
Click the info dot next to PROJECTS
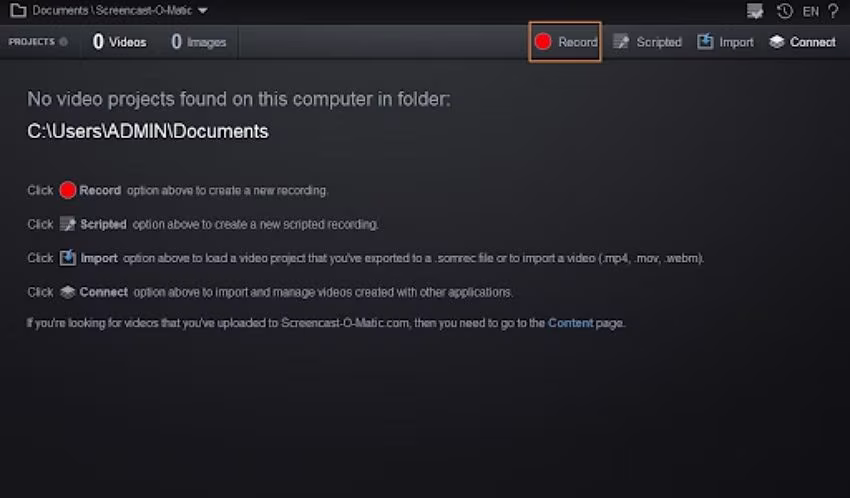pyautogui.click(x=64, y=42)
